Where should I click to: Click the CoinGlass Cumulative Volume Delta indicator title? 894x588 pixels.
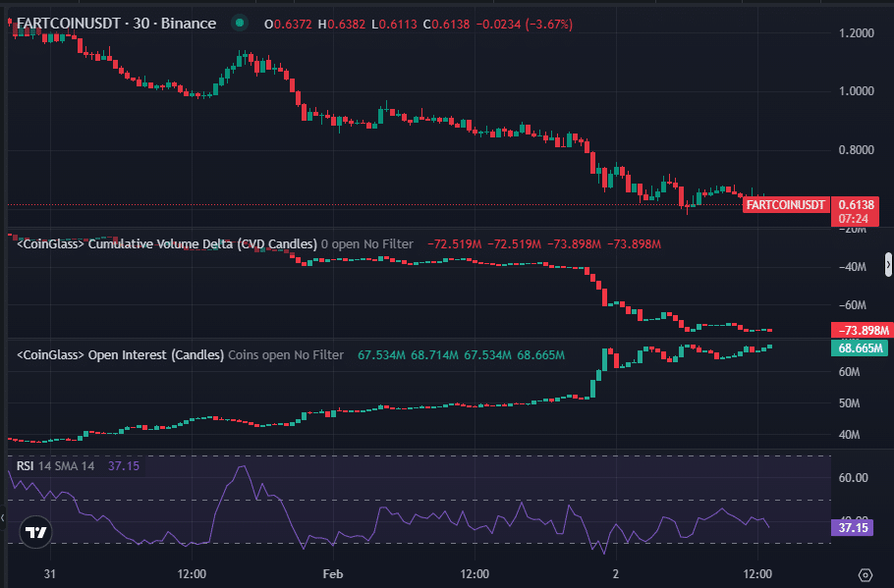tap(167, 243)
